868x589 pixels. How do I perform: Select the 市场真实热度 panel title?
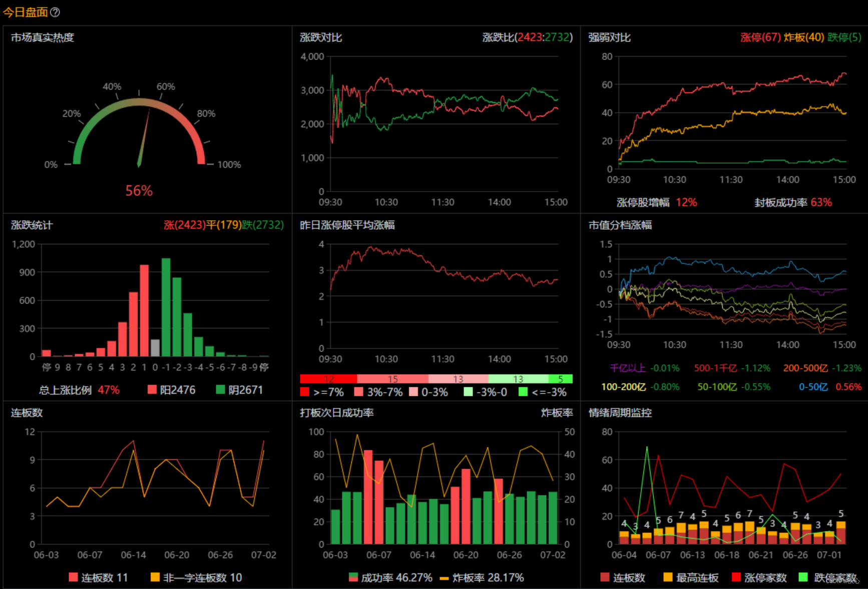tap(43, 38)
